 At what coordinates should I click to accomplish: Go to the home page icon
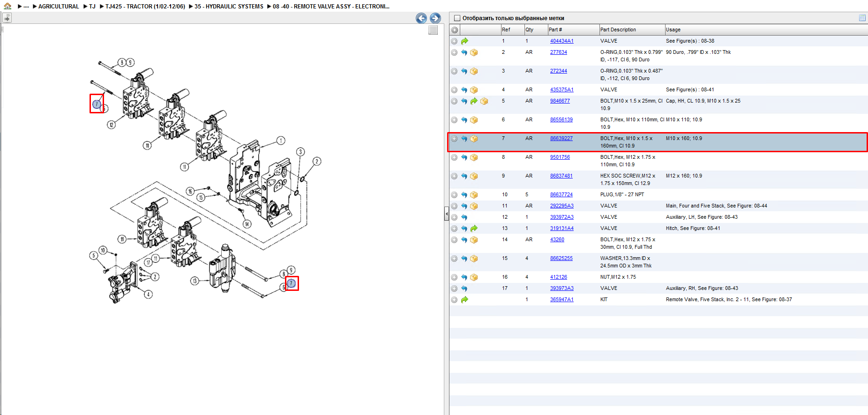pyautogui.click(x=7, y=6)
